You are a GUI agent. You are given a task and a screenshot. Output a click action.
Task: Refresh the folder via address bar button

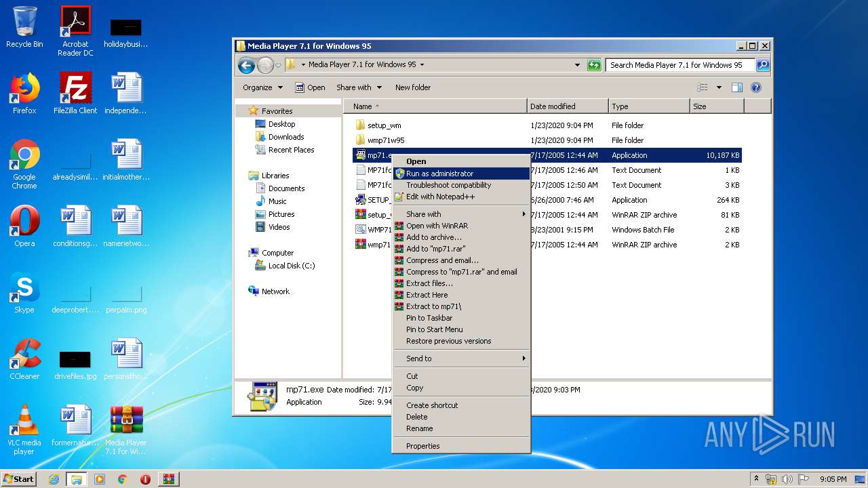(x=594, y=65)
